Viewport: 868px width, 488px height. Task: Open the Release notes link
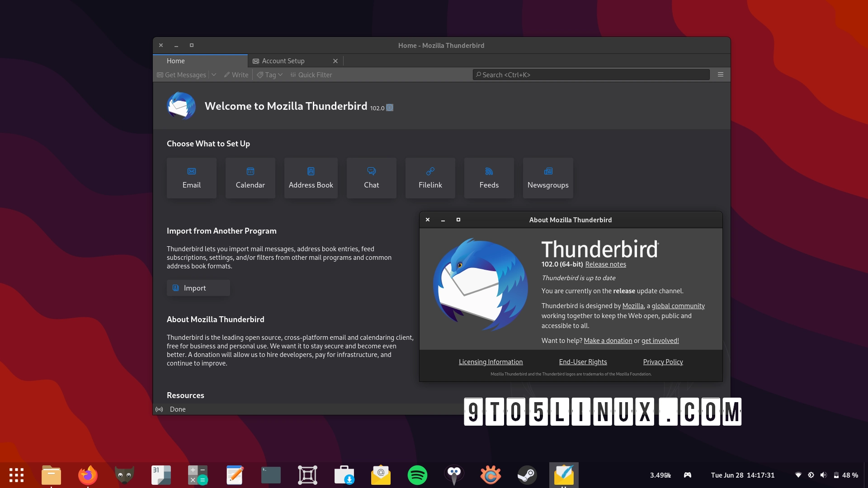coord(605,264)
